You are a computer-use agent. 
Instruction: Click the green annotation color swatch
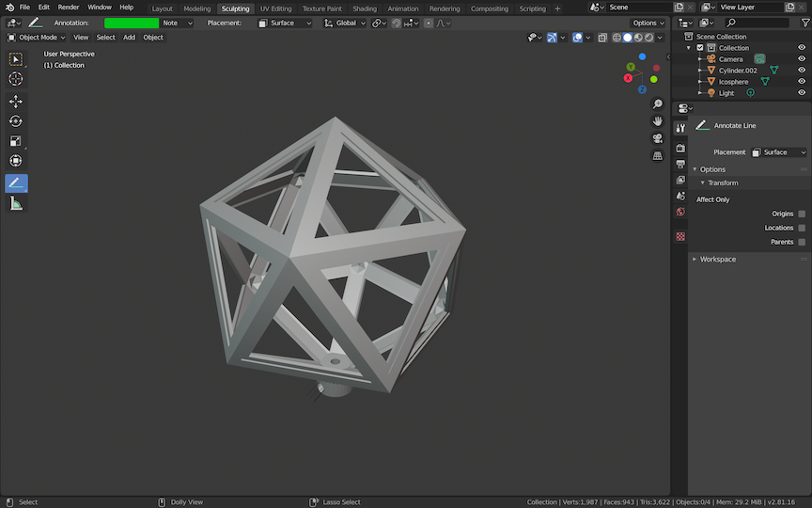point(131,23)
